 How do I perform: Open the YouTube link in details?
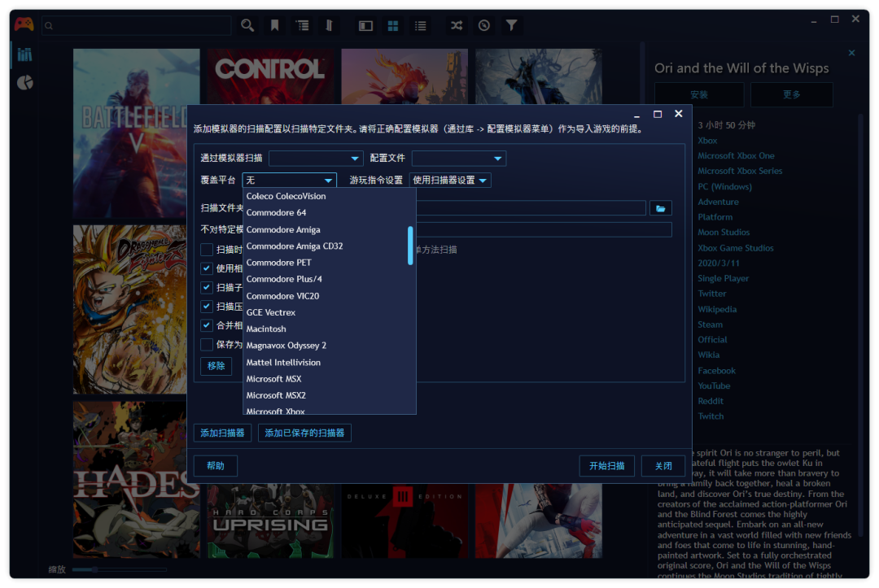coord(714,385)
